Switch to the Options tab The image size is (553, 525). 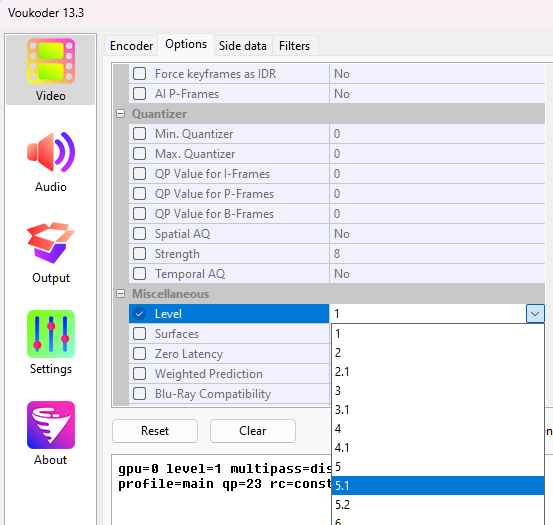(x=186, y=44)
